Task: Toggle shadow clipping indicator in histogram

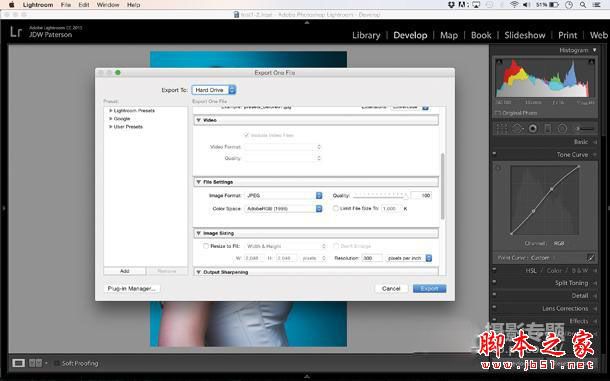Action: (x=500, y=62)
